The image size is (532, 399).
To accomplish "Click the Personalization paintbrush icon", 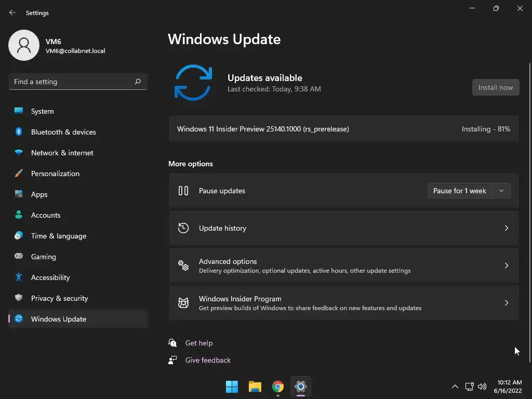I will [x=19, y=174].
